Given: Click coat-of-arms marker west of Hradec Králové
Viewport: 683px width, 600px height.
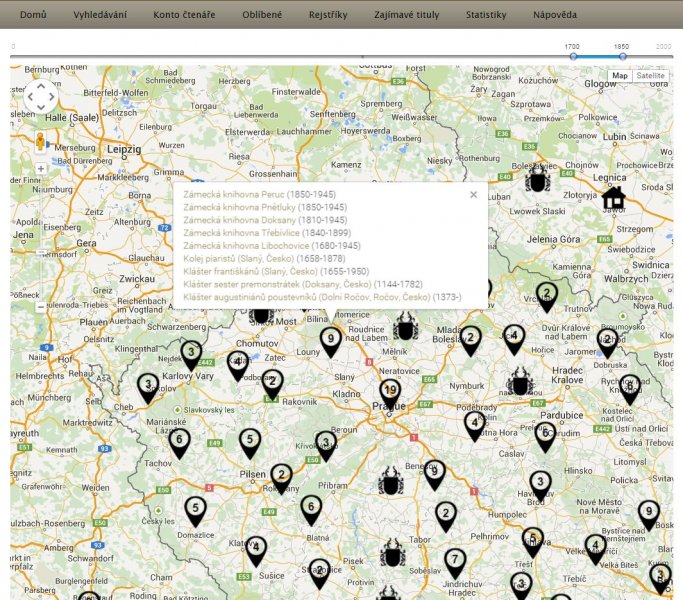Looking at the screenshot, I should click(520, 382).
